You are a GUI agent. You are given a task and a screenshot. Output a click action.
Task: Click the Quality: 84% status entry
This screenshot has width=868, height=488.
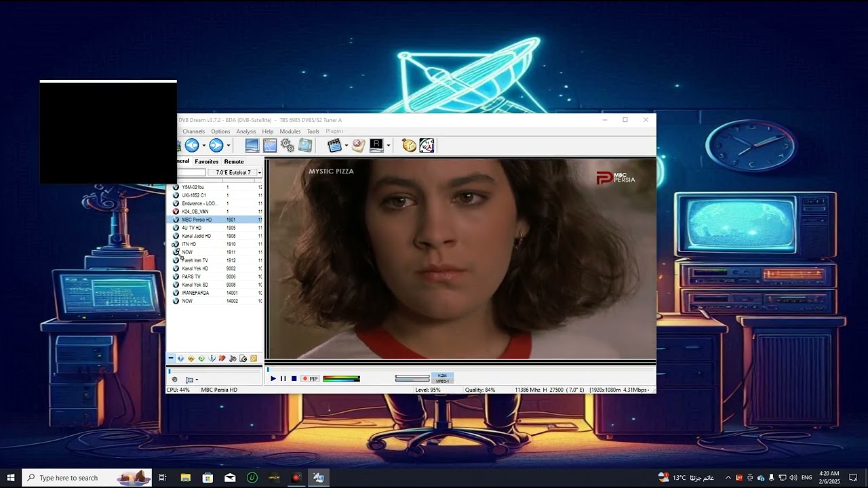480,390
